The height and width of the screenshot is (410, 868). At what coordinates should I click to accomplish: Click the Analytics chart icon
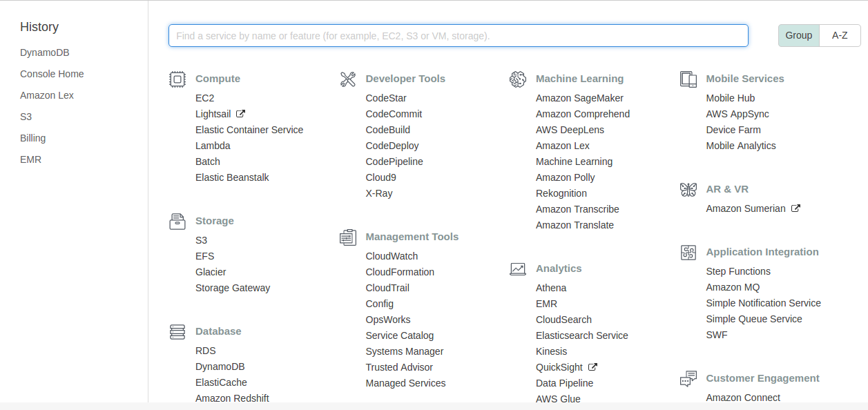tap(518, 269)
